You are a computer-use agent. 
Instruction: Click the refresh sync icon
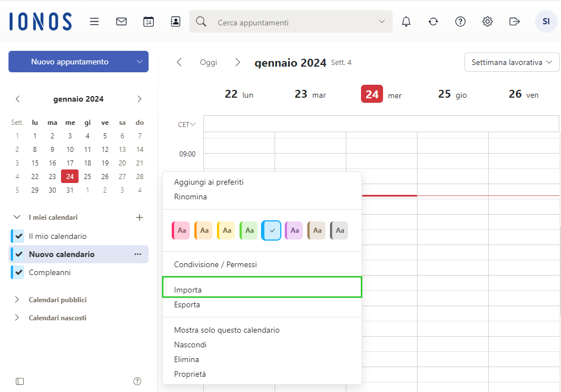[433, 22]
